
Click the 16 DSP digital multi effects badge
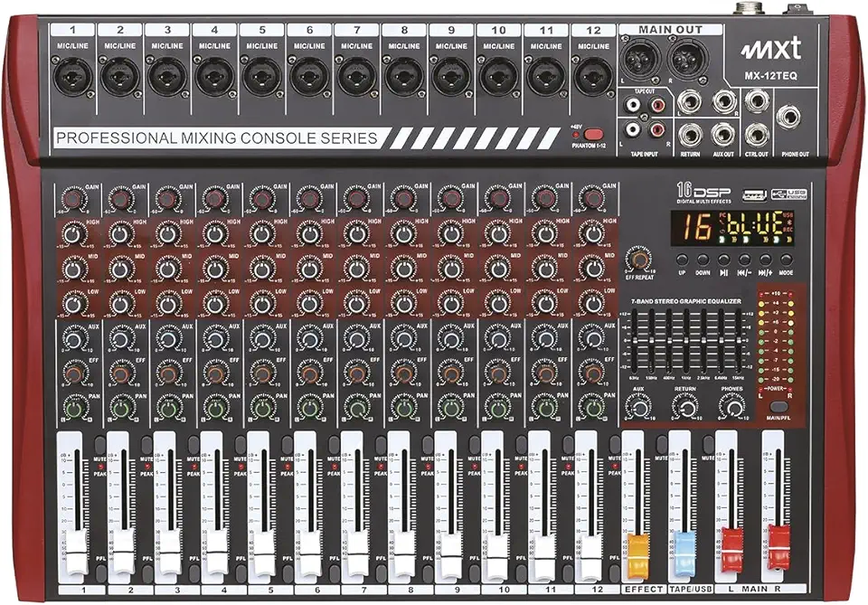point(702,194)
